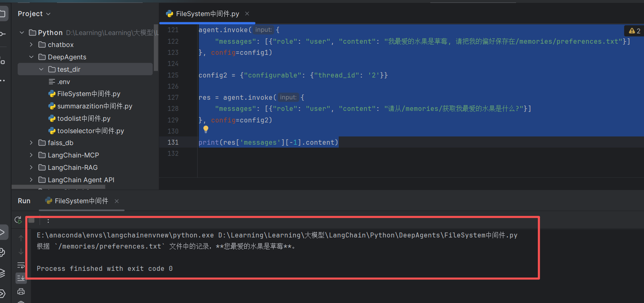Select the DeepAgents folder name

tap(67, 57)
